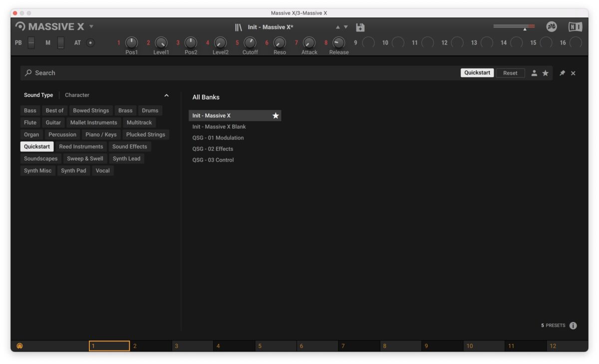The width and height of the screenshot is (599, 364).
Task: Deselect the Quickstart sound type tag
Action: (37, 147)
